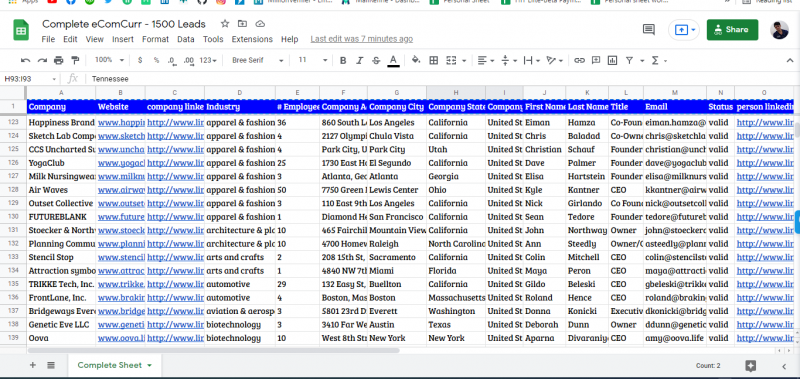Click the merge cells icon
The image size is (800, 379).
(451, 60)
